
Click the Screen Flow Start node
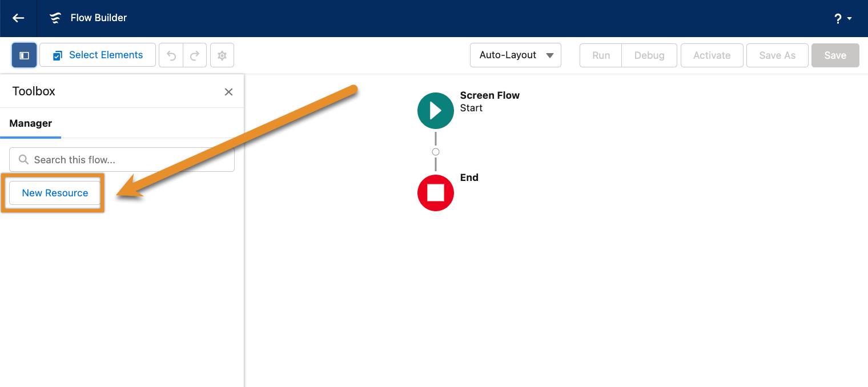pyautogui.click(x=436, y=110)
